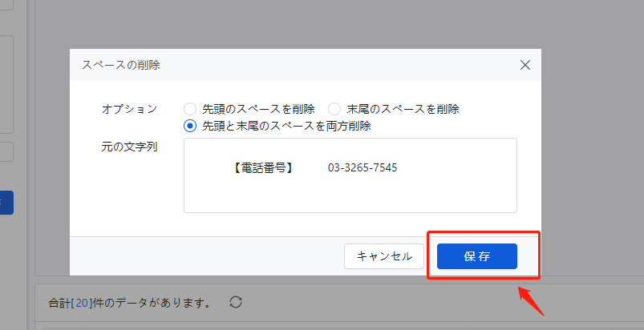Click the オプション label
Viewport: 644px width, 330px height.
(129, 109)
